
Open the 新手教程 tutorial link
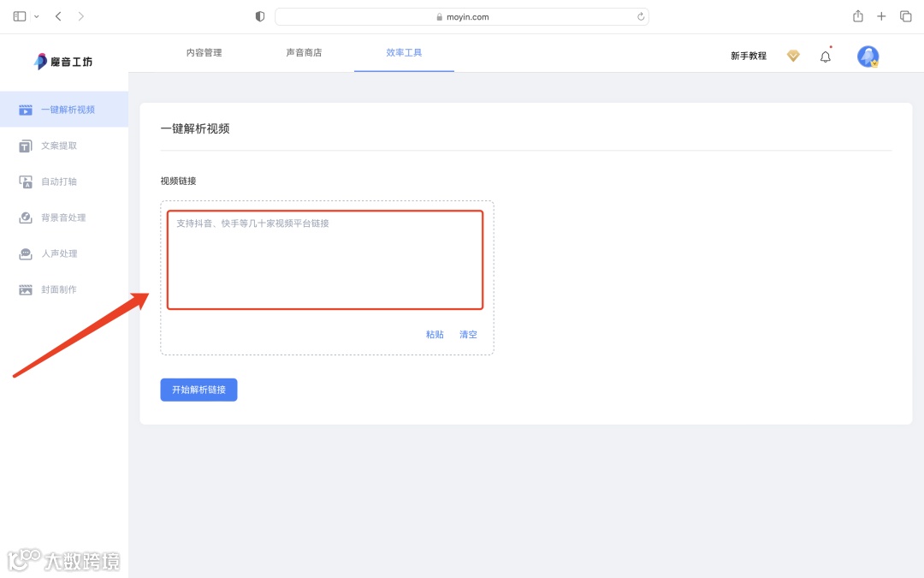pos(748,55)
